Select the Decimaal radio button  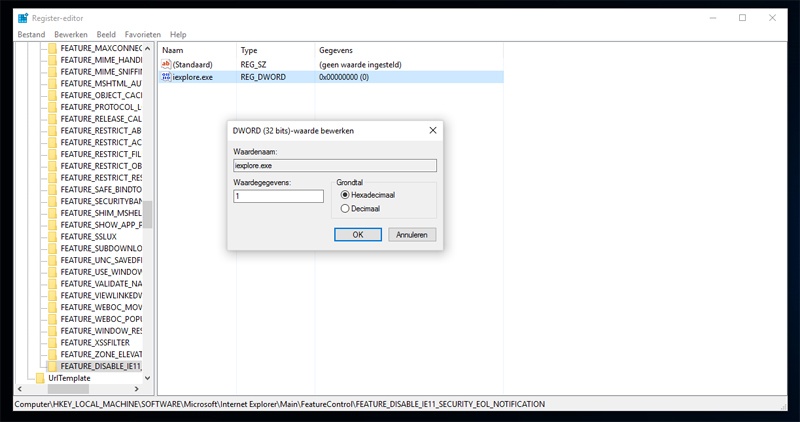pos(345,209)
